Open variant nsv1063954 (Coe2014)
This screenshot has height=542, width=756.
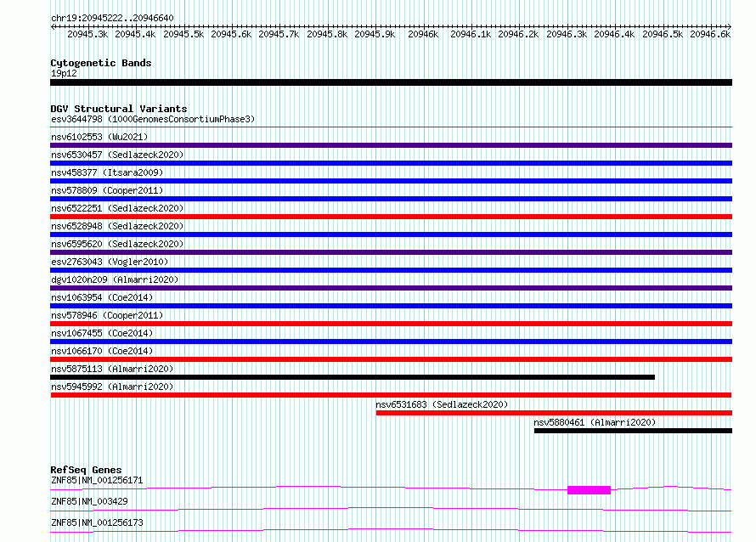pyautogui.click(x=102, y=297)
